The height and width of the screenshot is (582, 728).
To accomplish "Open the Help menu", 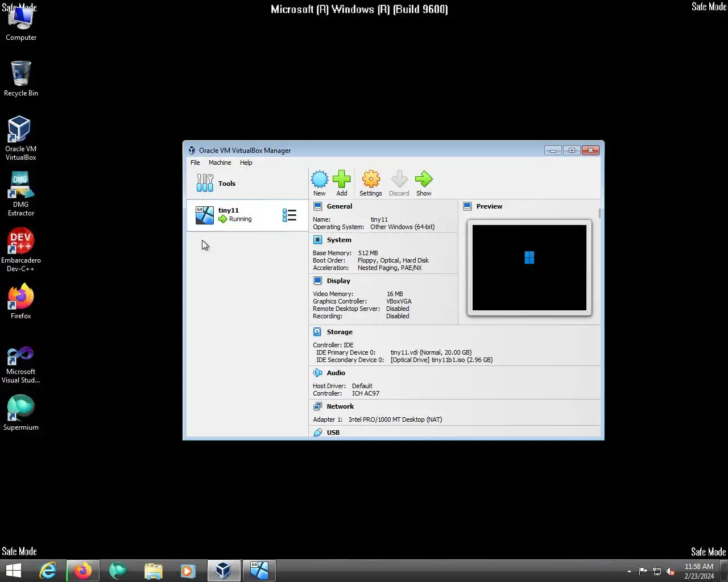I will click(x=246, y=163).
